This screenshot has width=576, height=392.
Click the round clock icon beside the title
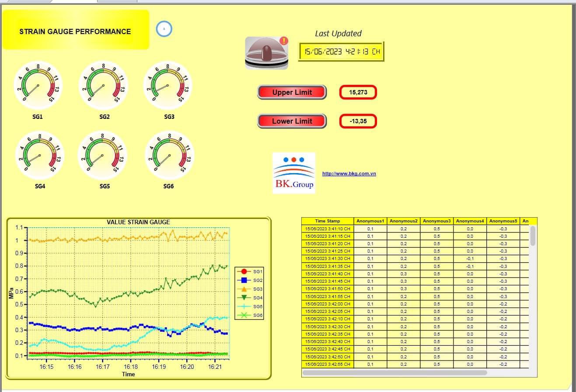[x=164, y=29]
